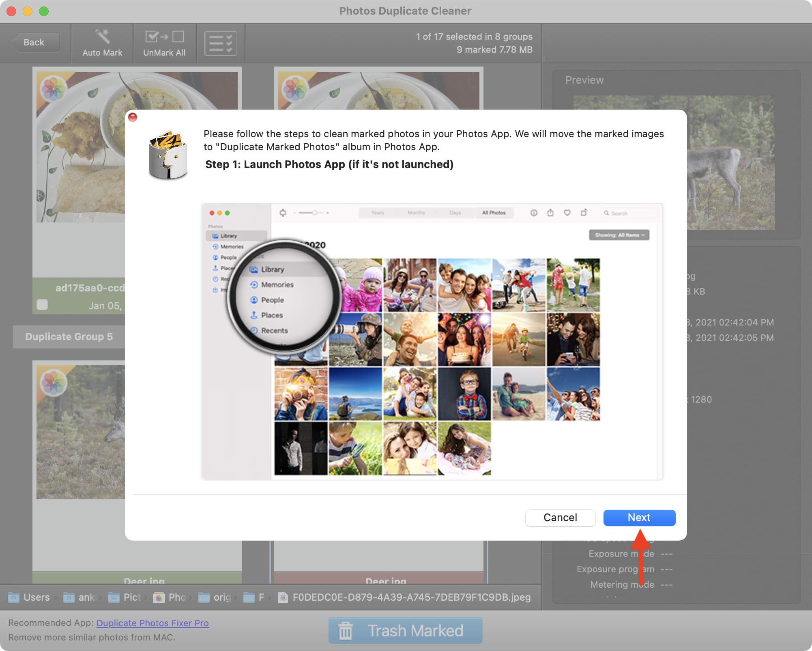Screen dimensions: 812x651
Task: Click the deer image in Preview panel
Action: (730, 162)
